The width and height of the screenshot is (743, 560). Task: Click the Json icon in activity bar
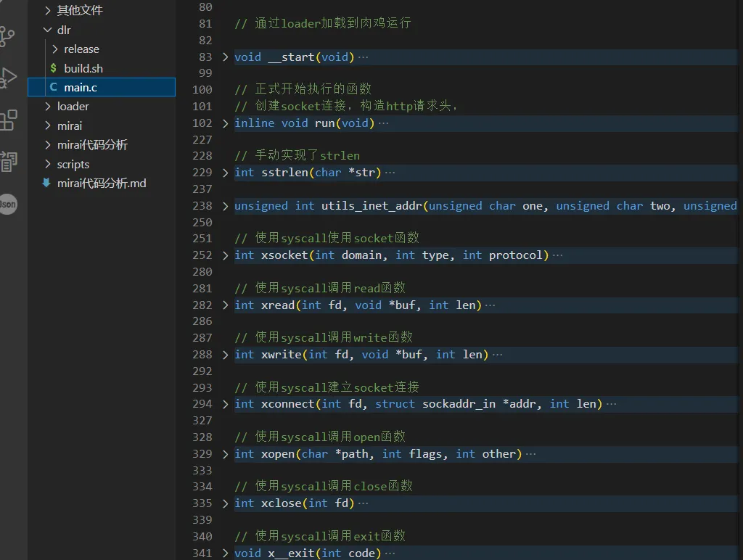tap(7, 204)
